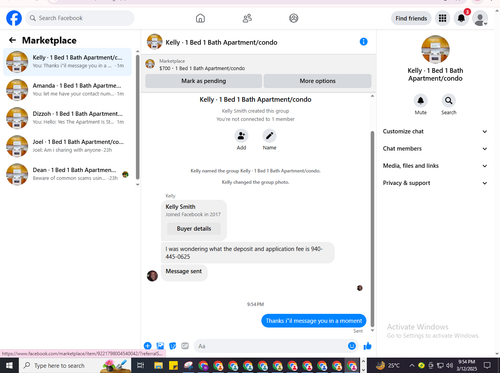Search in conversation with magnifier icon
The width and height of the screenshot is (500, 373).
click(449, 100)
